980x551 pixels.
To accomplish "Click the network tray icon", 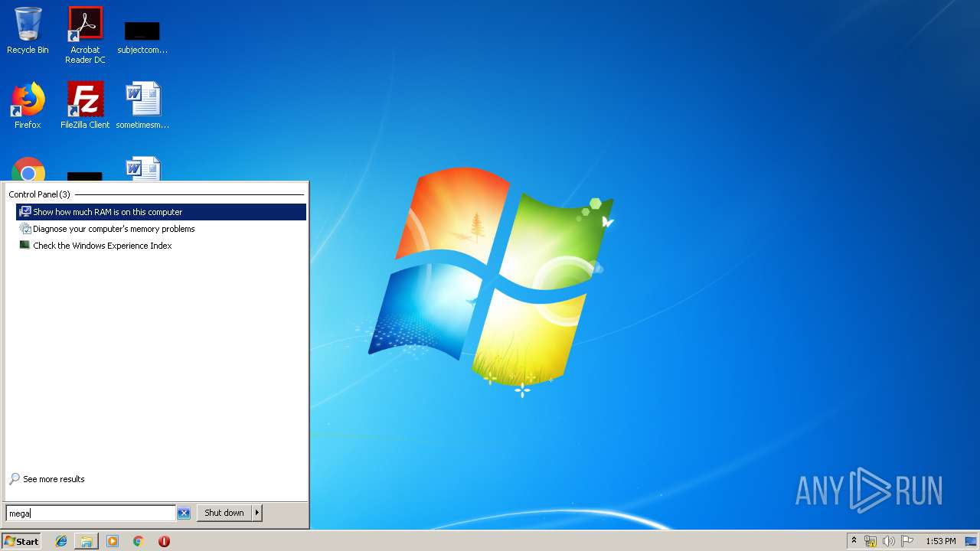I will click(x=871, y=541).
